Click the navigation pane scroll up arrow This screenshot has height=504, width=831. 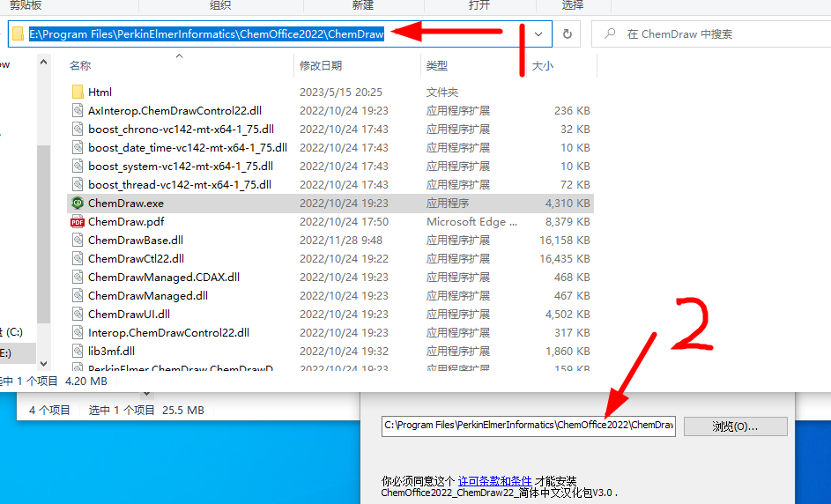43,62
